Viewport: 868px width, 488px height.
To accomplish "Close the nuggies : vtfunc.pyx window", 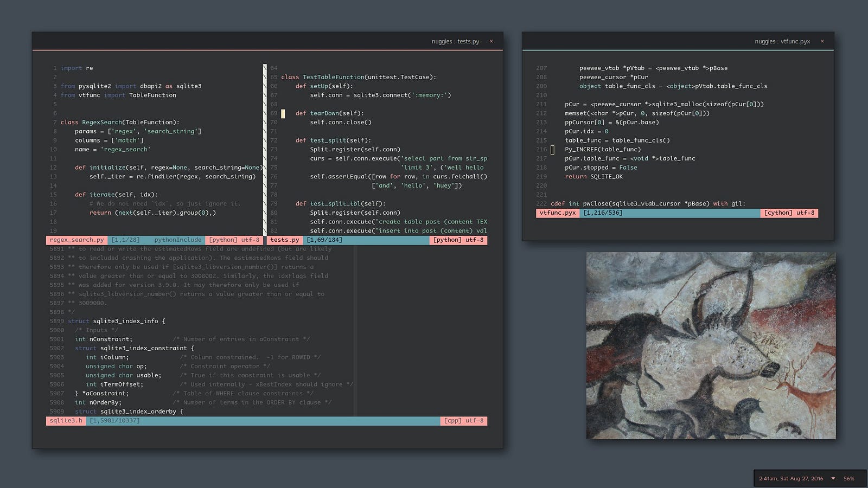I will [822, 41].
